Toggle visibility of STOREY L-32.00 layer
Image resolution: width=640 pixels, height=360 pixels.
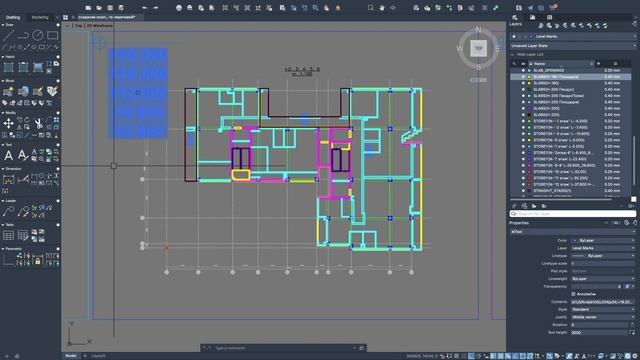tap(523, 171)
